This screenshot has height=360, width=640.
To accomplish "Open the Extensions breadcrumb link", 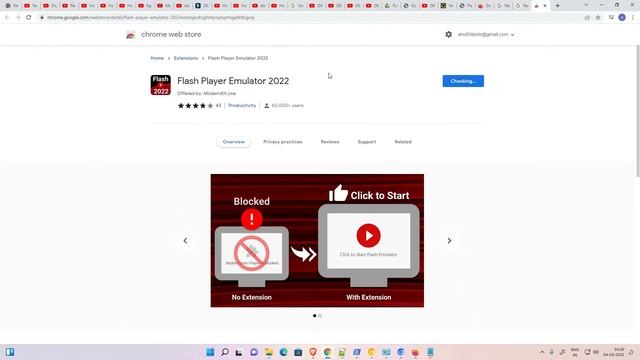I will (x=186, y=58).
